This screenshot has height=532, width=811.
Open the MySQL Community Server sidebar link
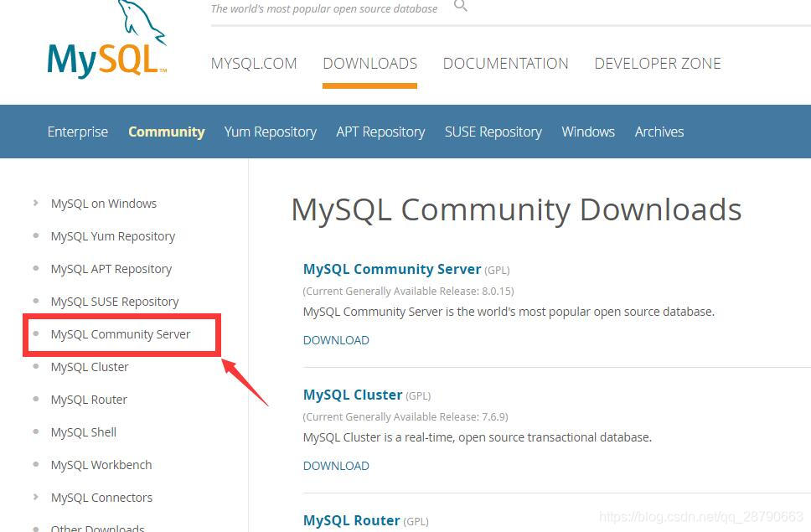pos(121,334)
